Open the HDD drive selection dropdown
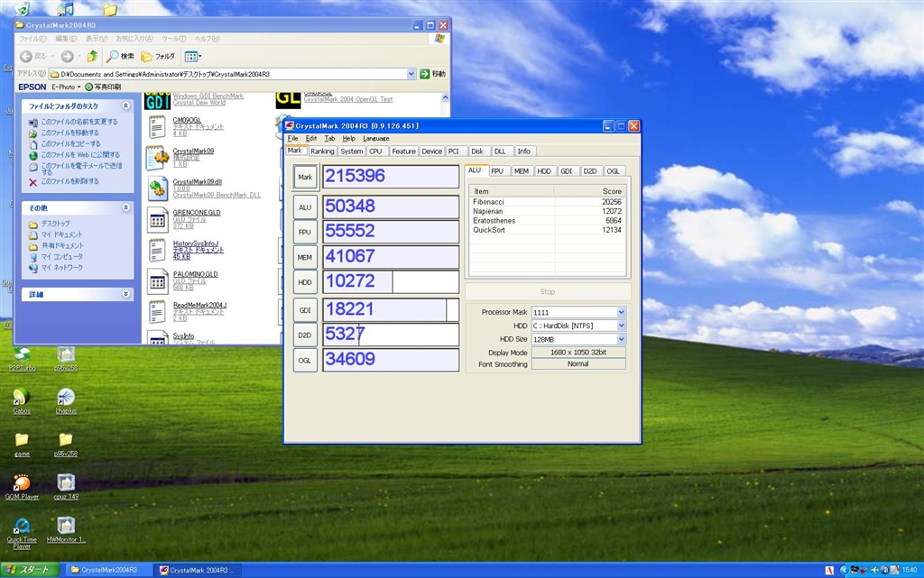The image size is (924, 578). [x=621, y=326]
